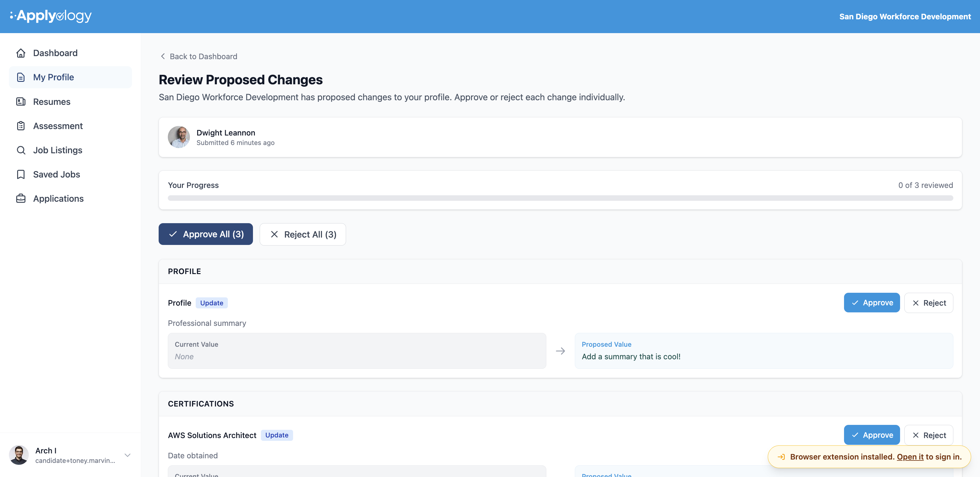Click the Applyology logo
The width and height of the screenshot is (980, 477).
click(51, 16)
